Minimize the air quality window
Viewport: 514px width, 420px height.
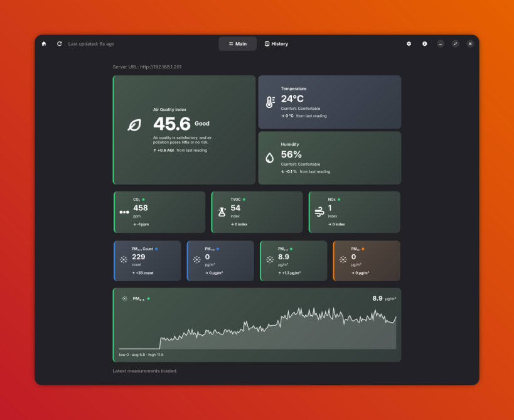(440, 43)
